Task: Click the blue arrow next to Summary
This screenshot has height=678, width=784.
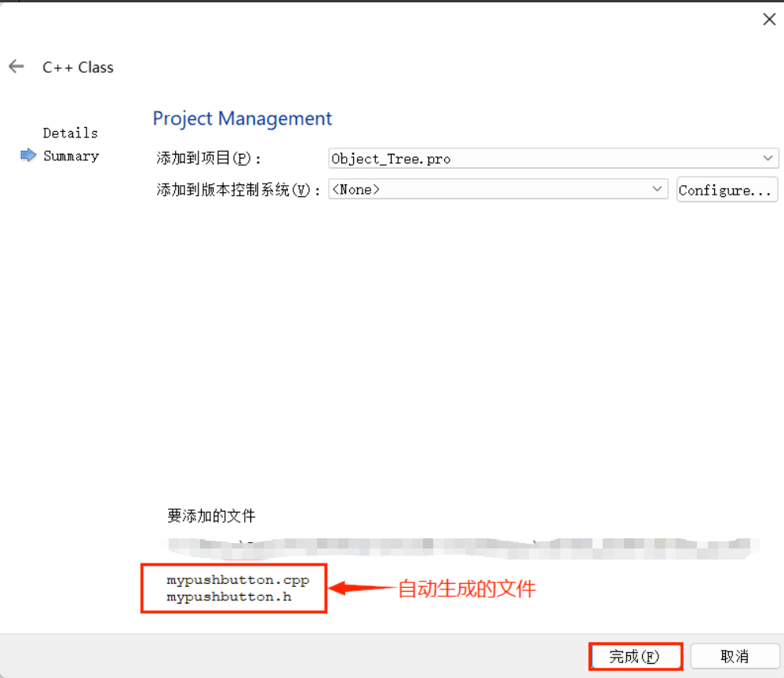Action: (x=28, y=155)
